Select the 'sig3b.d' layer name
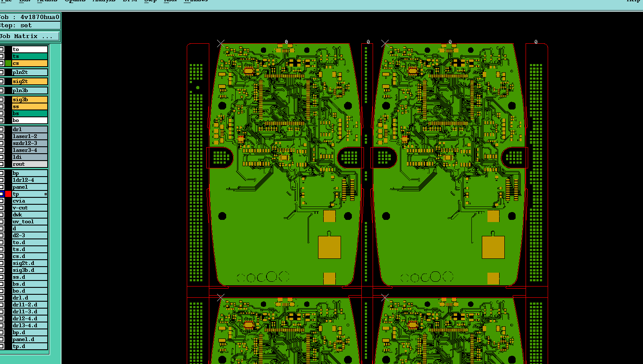643x364 pixels. 29,270
